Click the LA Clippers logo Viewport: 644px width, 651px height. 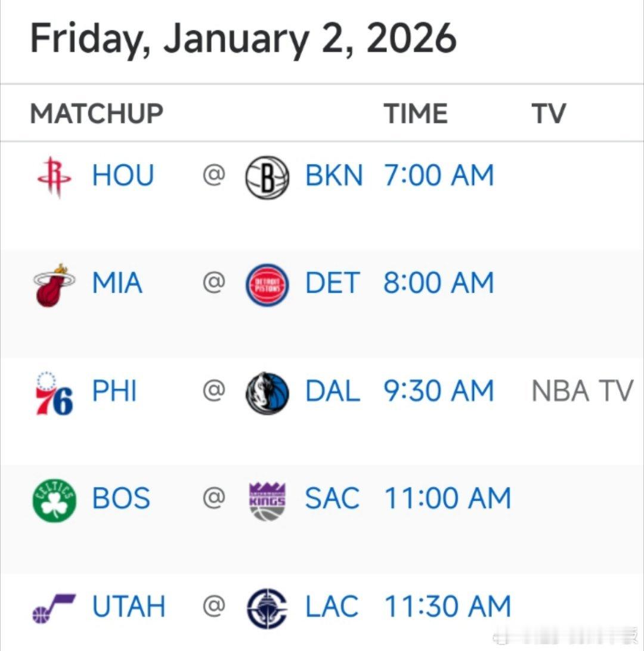267,609
